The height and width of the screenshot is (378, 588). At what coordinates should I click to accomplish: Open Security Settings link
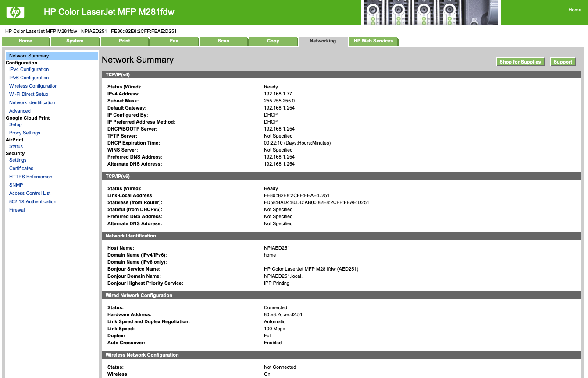point(18,160)
